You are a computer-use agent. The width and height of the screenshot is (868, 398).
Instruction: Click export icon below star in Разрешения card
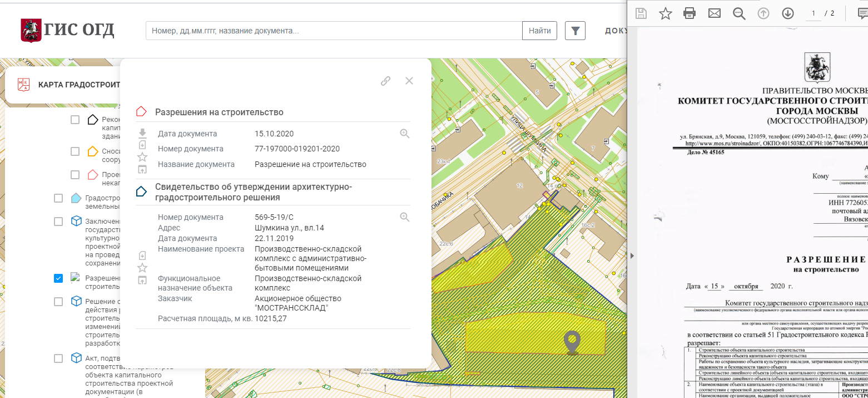point(142,170)
